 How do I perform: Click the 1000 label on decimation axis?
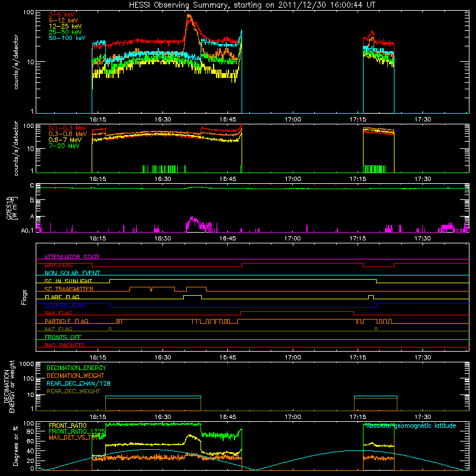point(27,364)
